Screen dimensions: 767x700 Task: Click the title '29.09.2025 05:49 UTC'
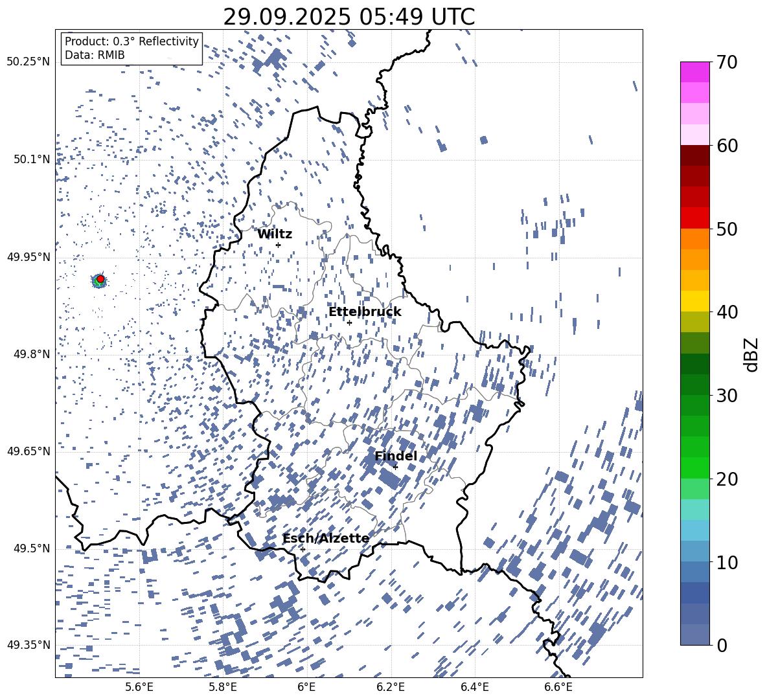point(349,17)
